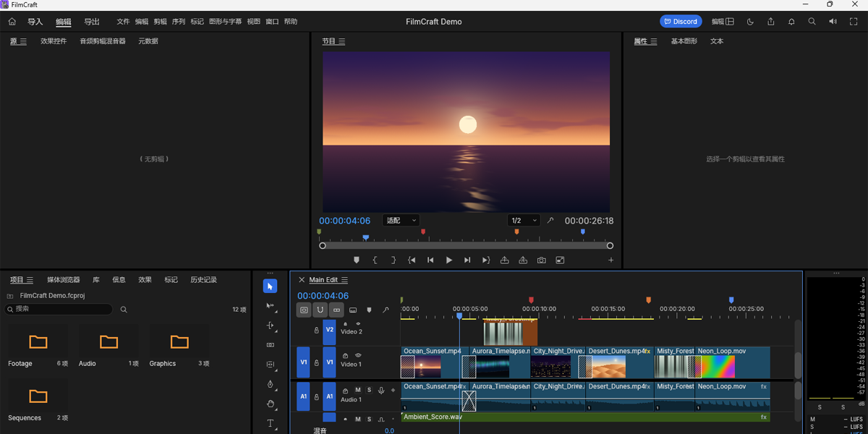Viewport: 868px width, 434px height.
Task: Toggle A1 source patching button
Action: tap(303, 396)
